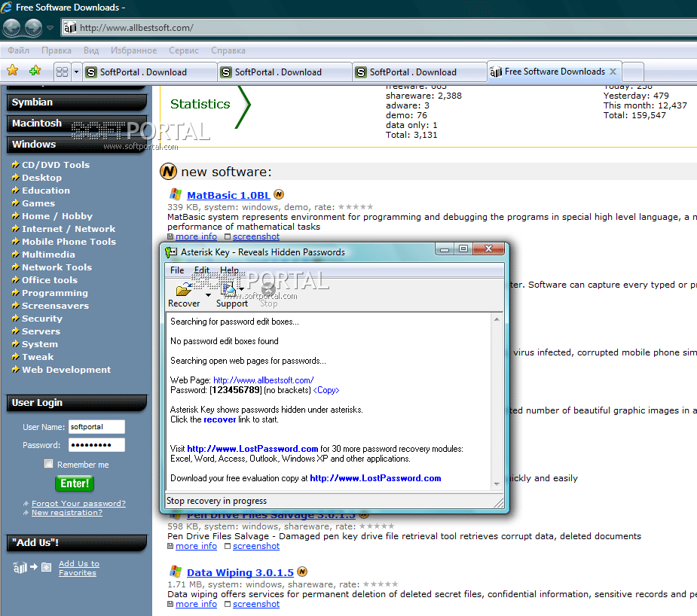Click the Forgot Your password? link
The height and width of the screenshot is (616, 697).
click(78, 503)
